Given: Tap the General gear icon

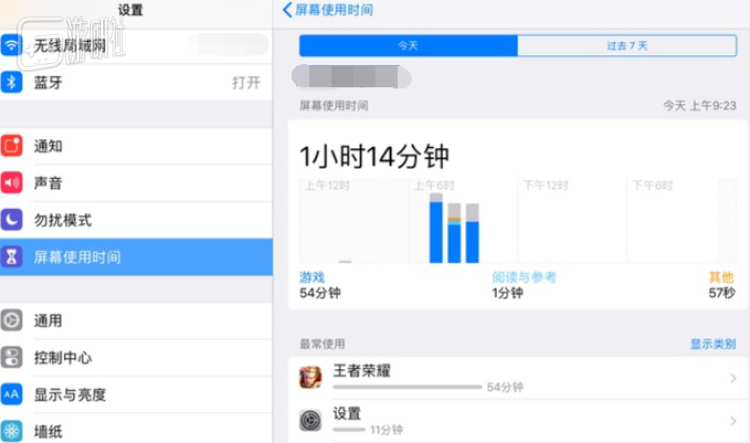Looking at the screenshot, I should coord(11,321).
